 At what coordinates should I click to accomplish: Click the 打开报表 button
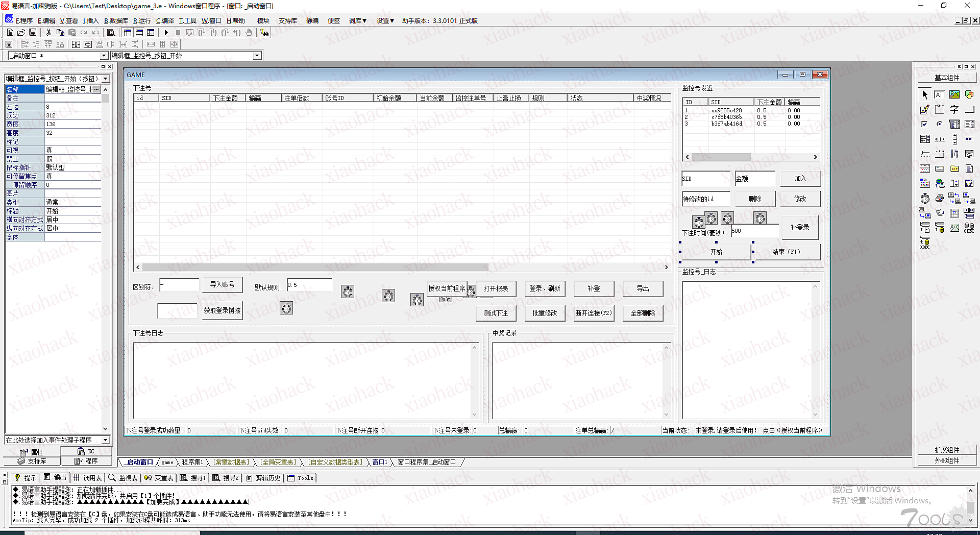click(x=496, y=289)
